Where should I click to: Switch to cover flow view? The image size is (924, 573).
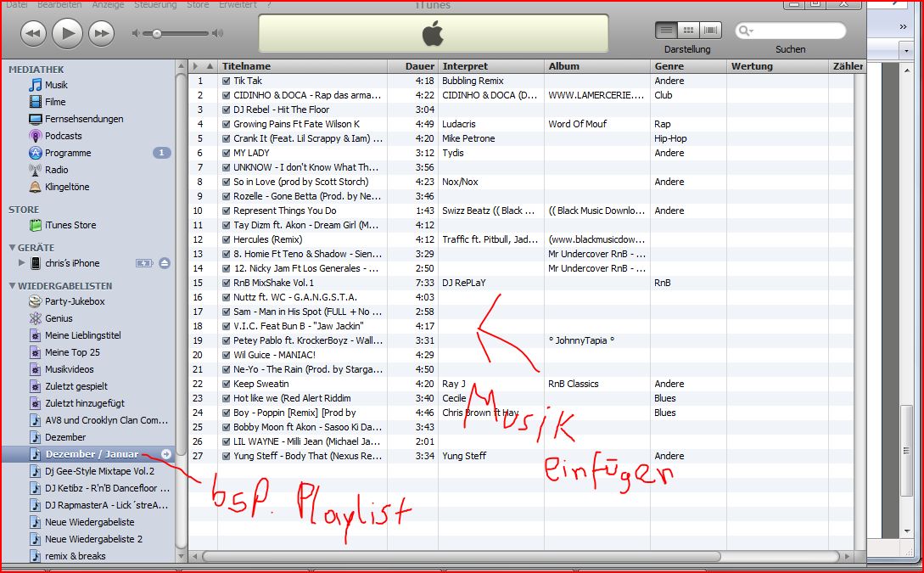coord(710,31)
